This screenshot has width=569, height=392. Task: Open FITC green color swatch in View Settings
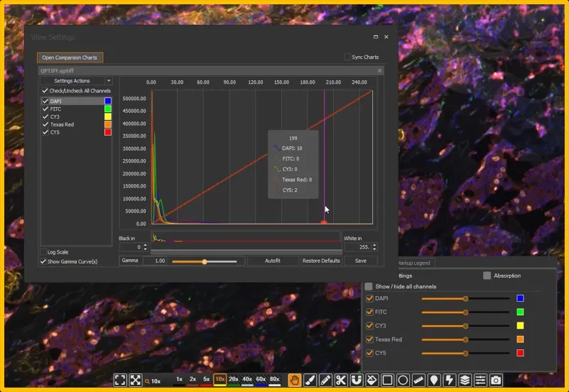click(108, 109)
